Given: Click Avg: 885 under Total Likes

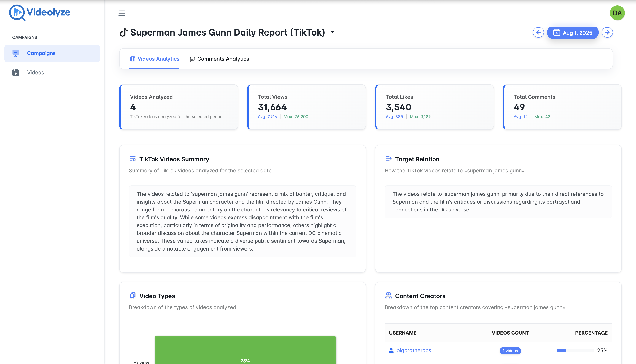Looking at the screenshot, I should (394, 117).
